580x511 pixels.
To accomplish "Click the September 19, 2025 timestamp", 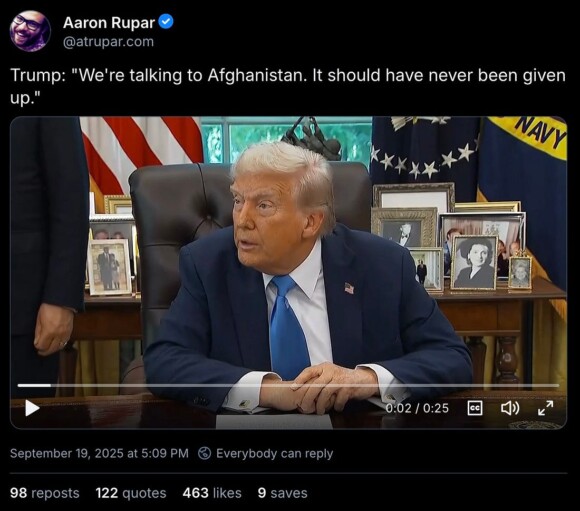I will pyautogui.click(x=99, y=453).
